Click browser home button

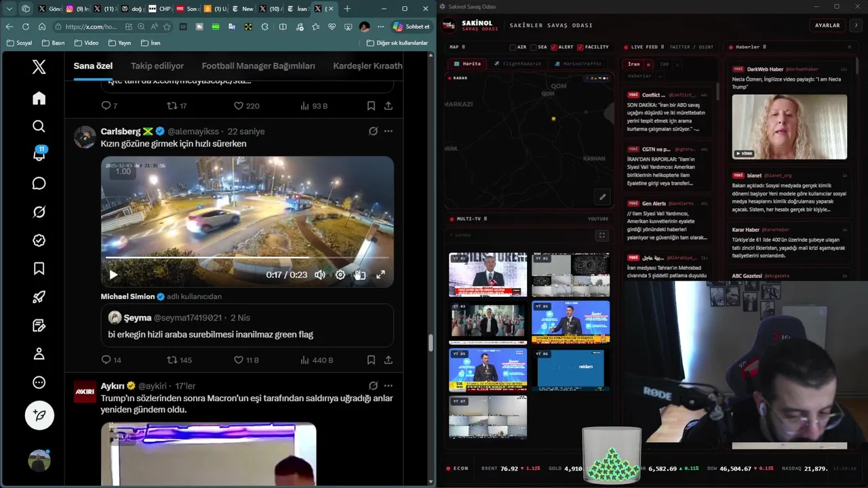pyautogui.click(x=42, y=26)
